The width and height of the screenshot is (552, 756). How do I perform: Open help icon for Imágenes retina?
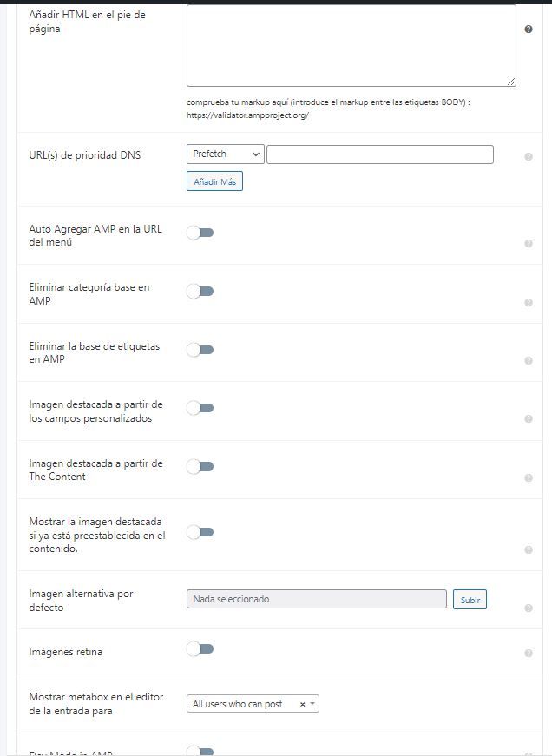coord(529,653)
